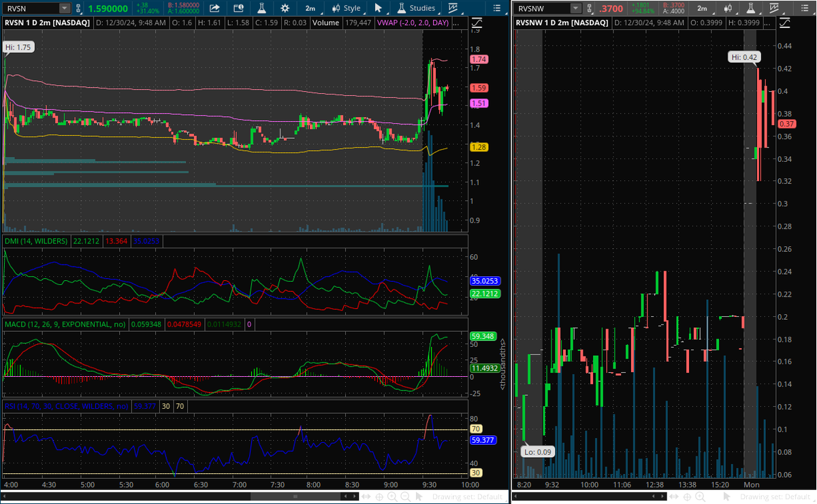817x504 pixels.
Task: Click the Hi: 1.75 price bubble
Action: tap(18, 48)
